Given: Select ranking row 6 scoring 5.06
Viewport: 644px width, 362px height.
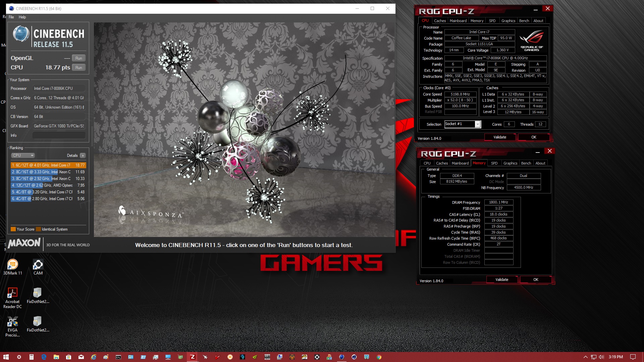Looking at the screenshot, I should 48,199.
